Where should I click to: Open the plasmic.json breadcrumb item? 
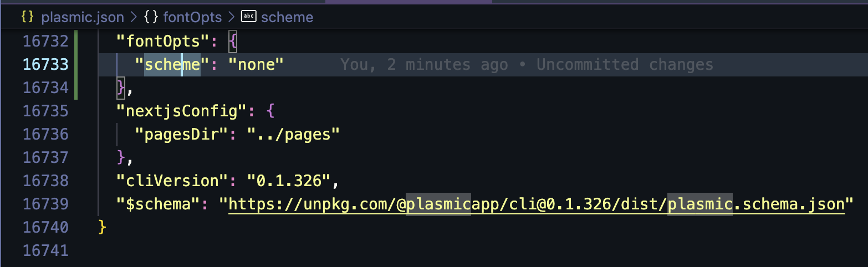pos(82,17)
